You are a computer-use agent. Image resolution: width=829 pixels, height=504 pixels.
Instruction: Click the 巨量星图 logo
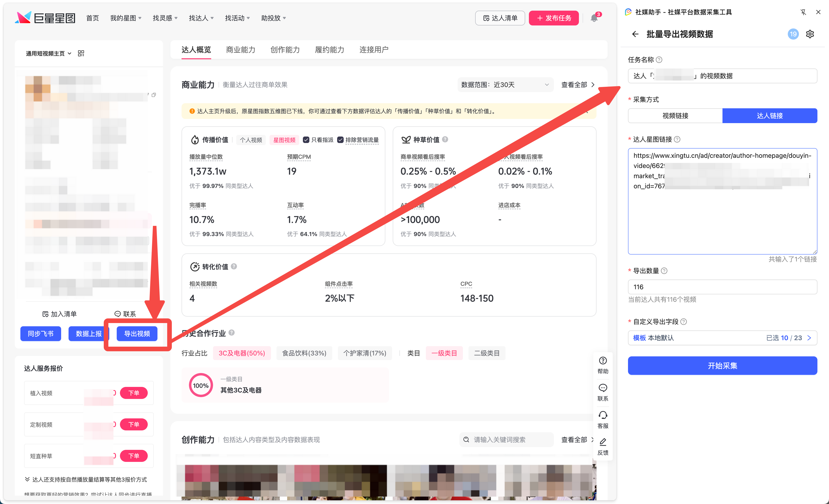(45, 18)
